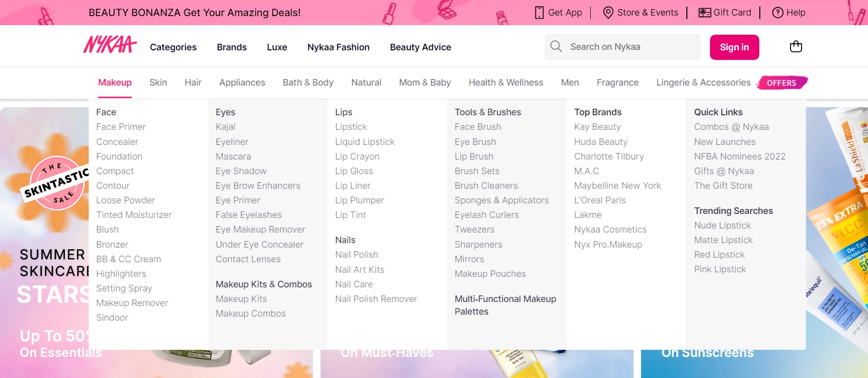The width and height of the screenshot is (868, 378).
Task: Go to Nykaa Fashion
Action: click(x=339, y=47)
